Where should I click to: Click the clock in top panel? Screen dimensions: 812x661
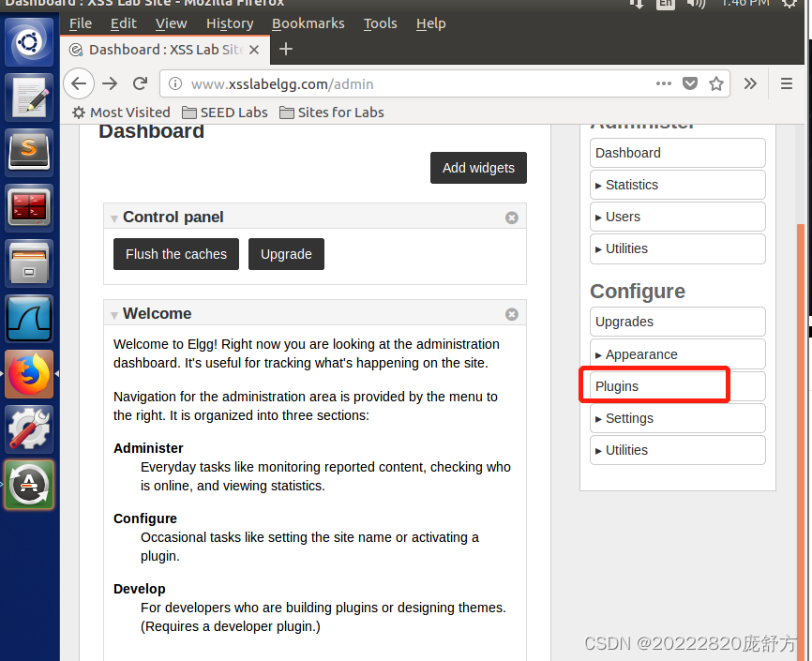click(745, 4)
